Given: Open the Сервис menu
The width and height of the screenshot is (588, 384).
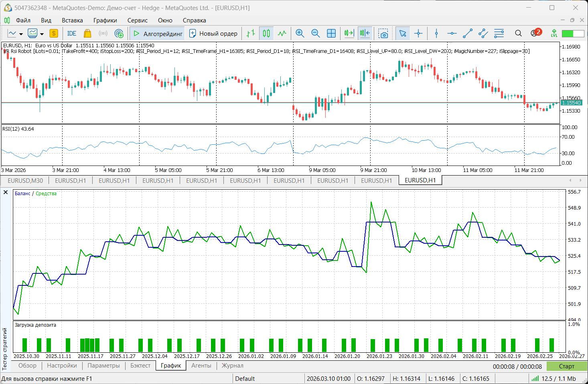Looking at the screenshot, I should tap(138, 20).
